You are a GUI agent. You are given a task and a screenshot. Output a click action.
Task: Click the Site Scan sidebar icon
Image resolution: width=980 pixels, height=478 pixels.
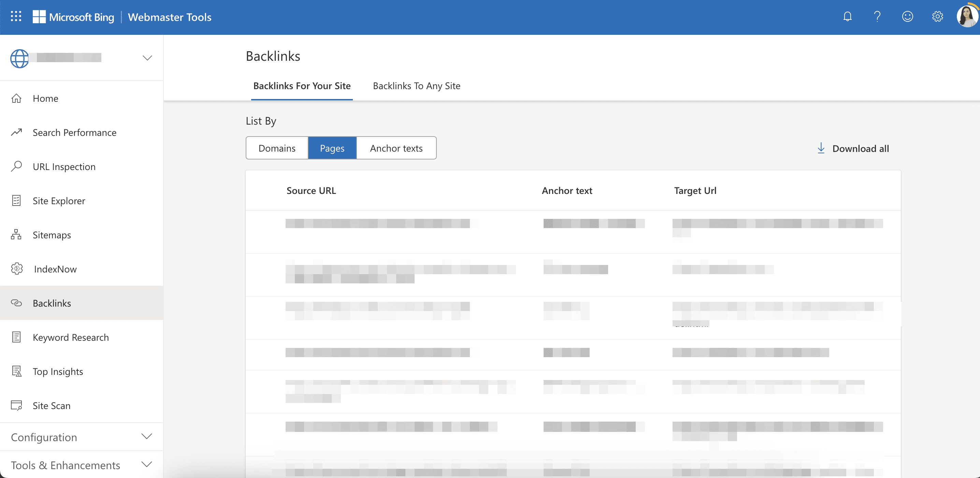tap(17, 405)
